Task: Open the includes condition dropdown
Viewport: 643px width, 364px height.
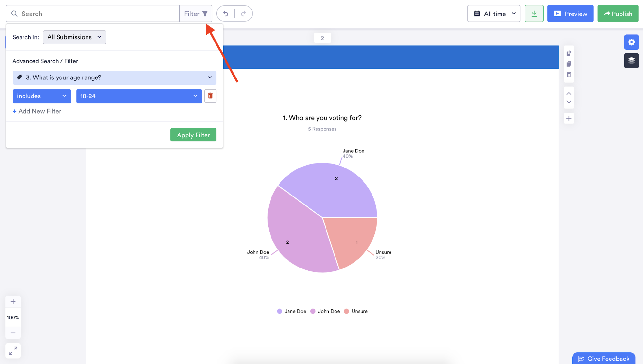Action: click(x=41, y=96)
